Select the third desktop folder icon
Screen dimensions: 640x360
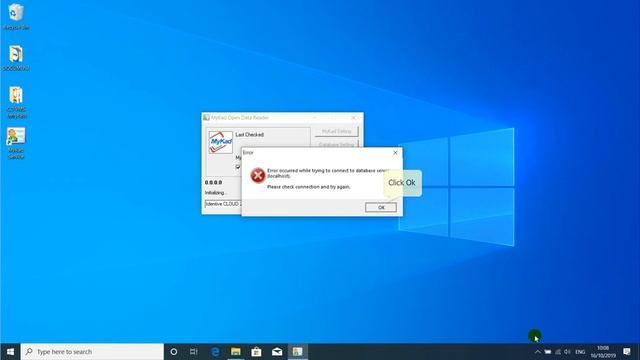click(16, 102)
